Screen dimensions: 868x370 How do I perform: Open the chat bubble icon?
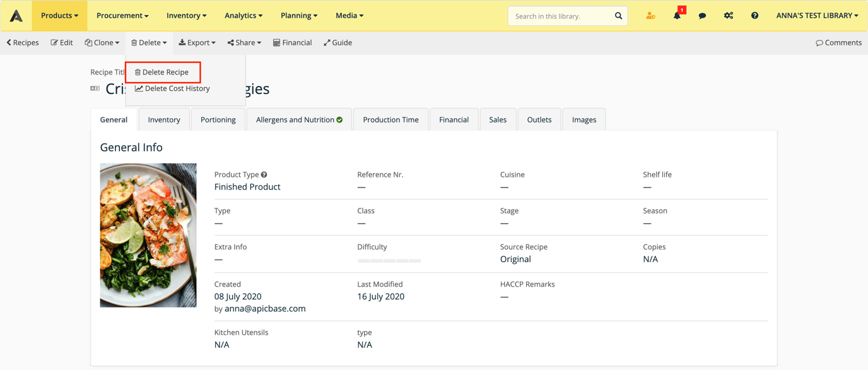[x=702, y=16]
